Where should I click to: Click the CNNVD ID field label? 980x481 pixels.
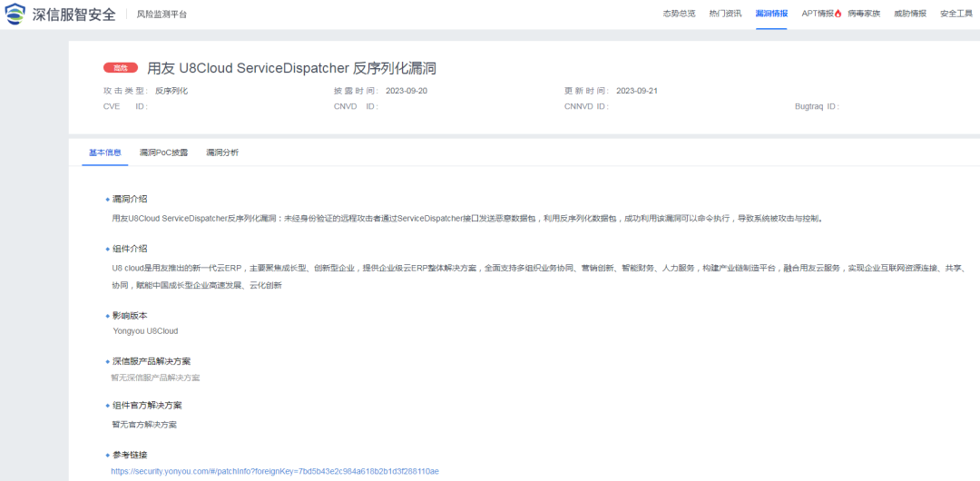coord(587,106)
